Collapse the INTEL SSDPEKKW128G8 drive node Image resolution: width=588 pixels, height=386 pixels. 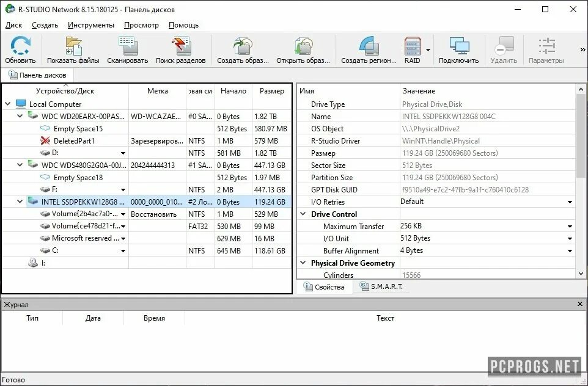click(x=20, y=202)
